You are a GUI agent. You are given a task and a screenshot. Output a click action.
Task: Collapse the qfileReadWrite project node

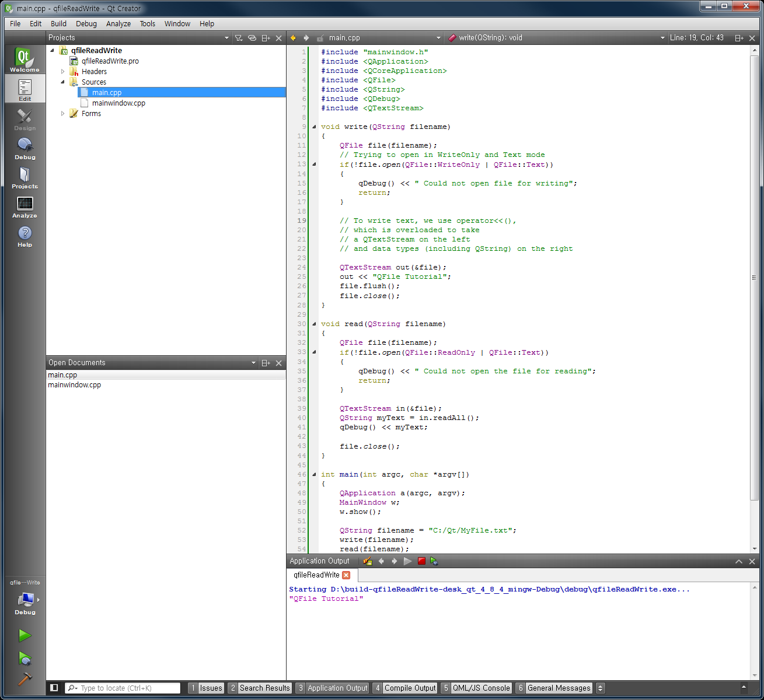tap(52, 51)
